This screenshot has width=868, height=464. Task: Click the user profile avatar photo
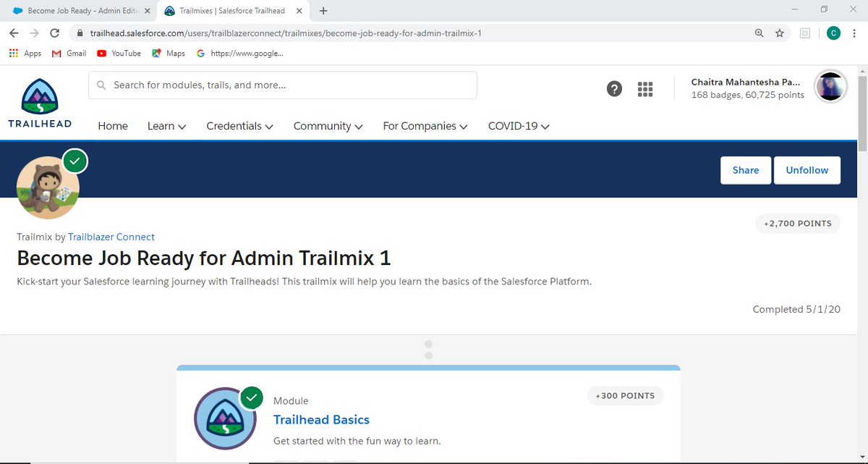(830, 87)
